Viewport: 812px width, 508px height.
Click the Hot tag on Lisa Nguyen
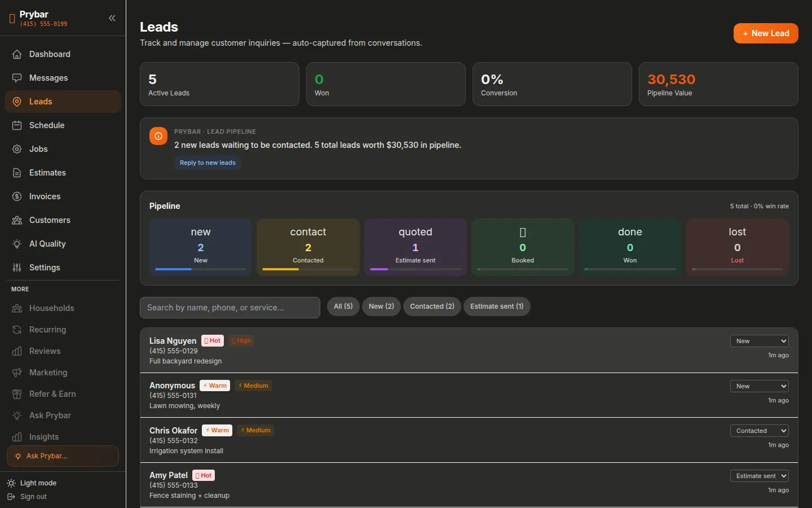pyautogui.click(x=213, y=341)
